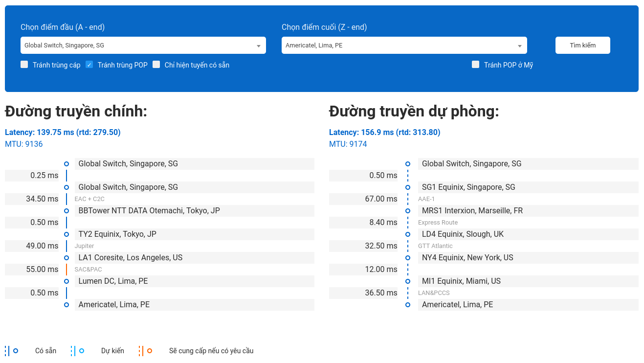The image size is (644, 363).
Task: Enable the 'Tránh trùng cáp' checkbox
Action: (24, 64)
